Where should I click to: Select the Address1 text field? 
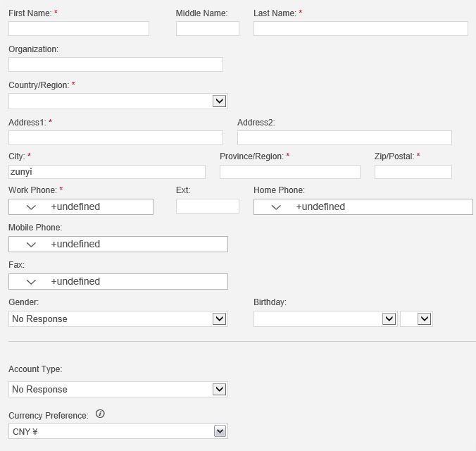click(x=115, y=137)
